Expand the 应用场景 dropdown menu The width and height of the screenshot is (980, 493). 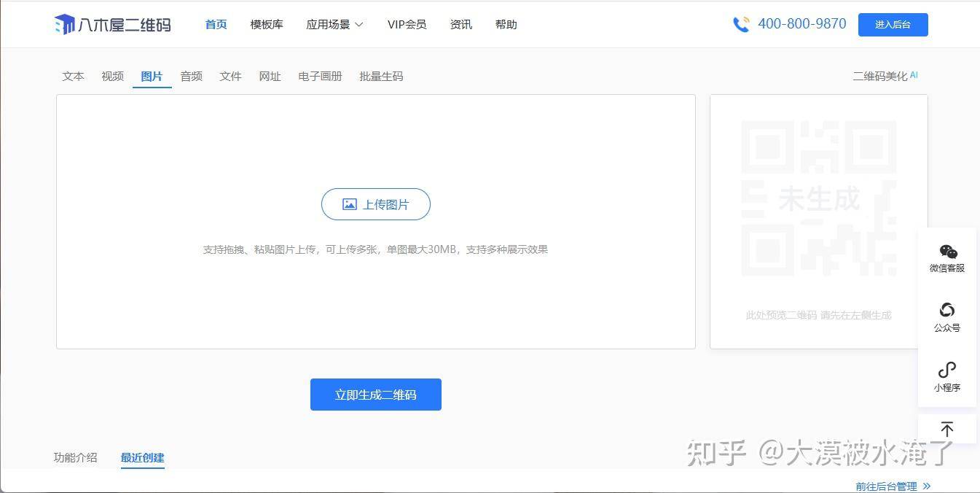click(x=334, y=24)
